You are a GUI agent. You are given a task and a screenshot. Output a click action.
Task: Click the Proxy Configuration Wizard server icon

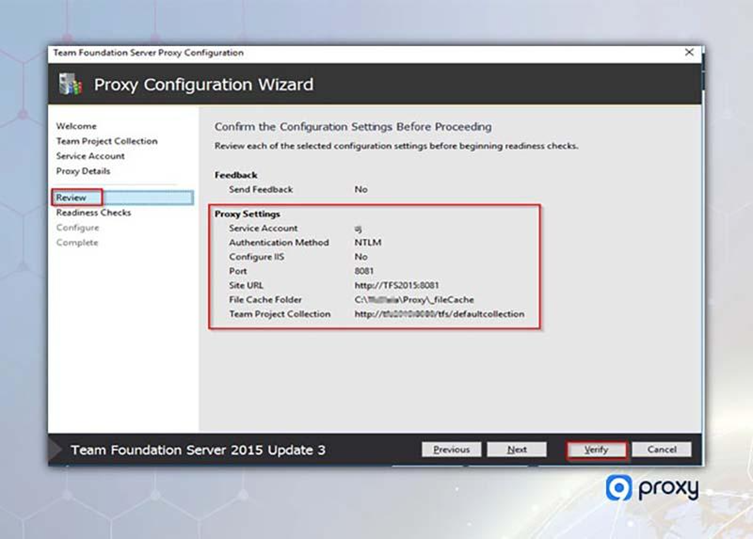(70, 84)
